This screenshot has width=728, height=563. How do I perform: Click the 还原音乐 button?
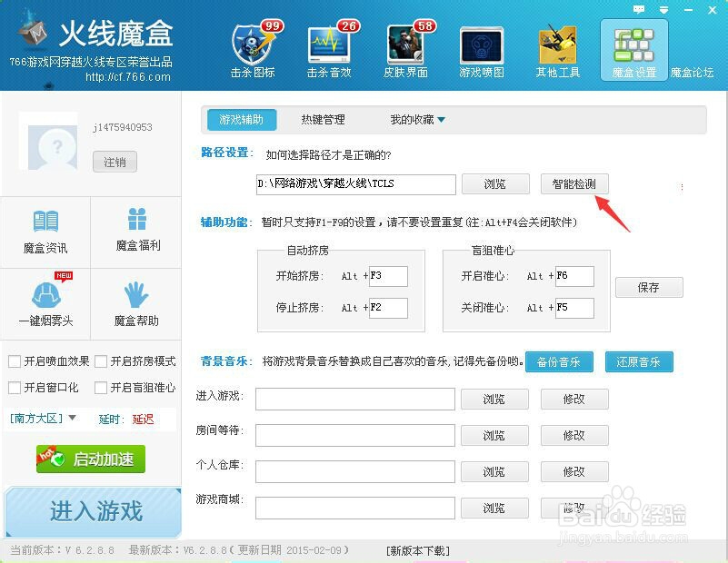(x=639, y=361)
